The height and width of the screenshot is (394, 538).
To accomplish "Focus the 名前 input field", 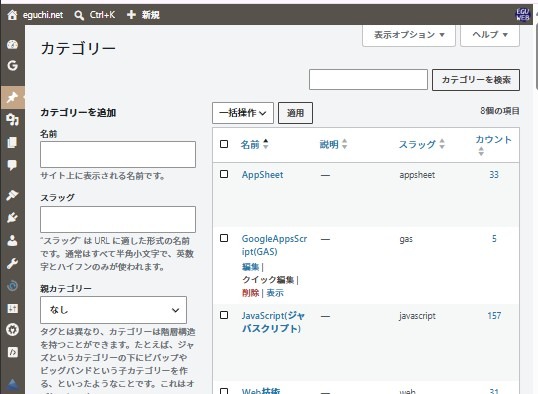I will [x=118, y=154].
